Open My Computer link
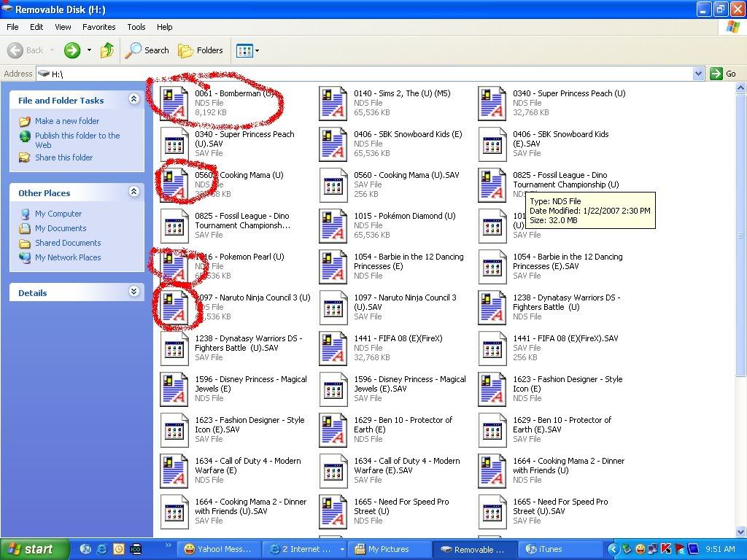The width and height of the screenshot is (747, 560). [58, 214]
